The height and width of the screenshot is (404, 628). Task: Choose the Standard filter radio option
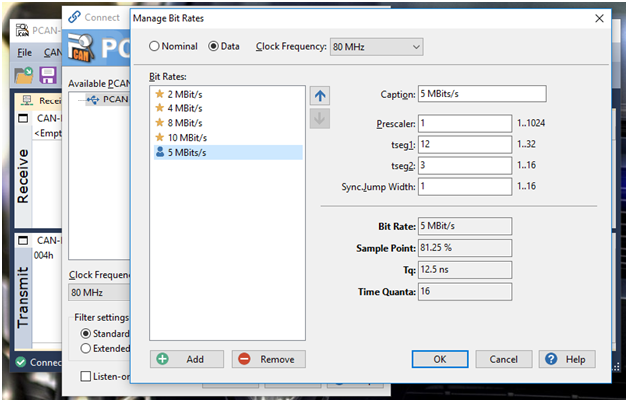(x=87, y=333)
